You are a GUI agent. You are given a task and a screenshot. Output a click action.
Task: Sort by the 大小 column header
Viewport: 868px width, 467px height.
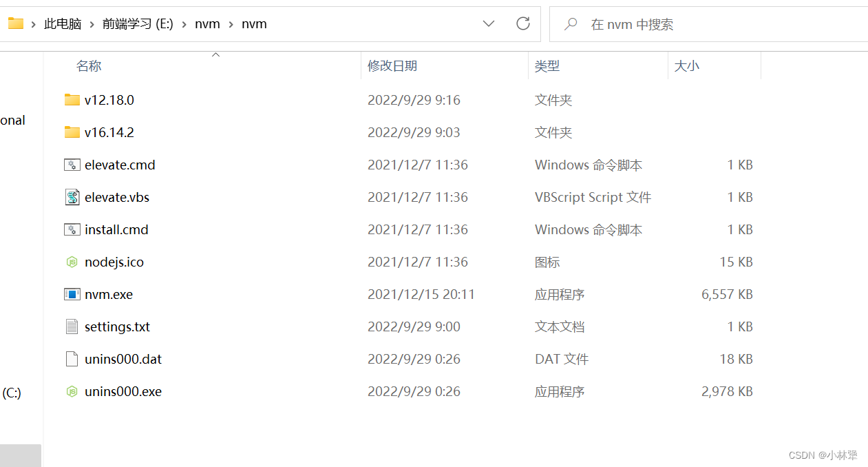coord(686,65)
